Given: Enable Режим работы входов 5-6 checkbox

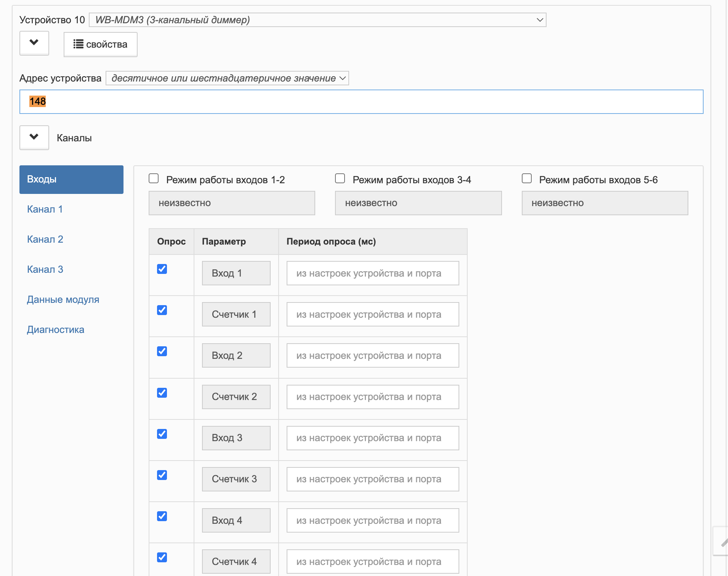Looking at the screenshot, I should pos(527,178).
